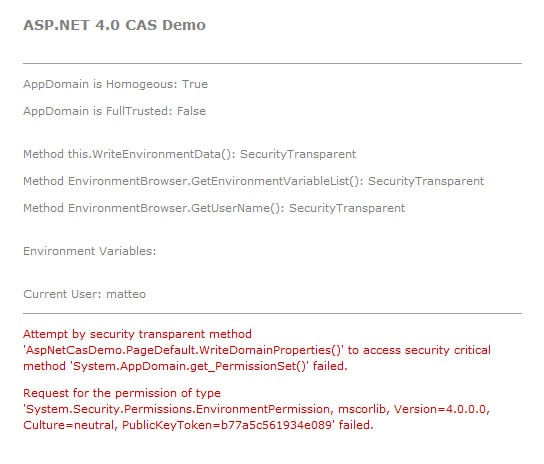Viewport: 544px width, 464px height.
Task: Click the True value in Homogeous line
Action: 195,84
